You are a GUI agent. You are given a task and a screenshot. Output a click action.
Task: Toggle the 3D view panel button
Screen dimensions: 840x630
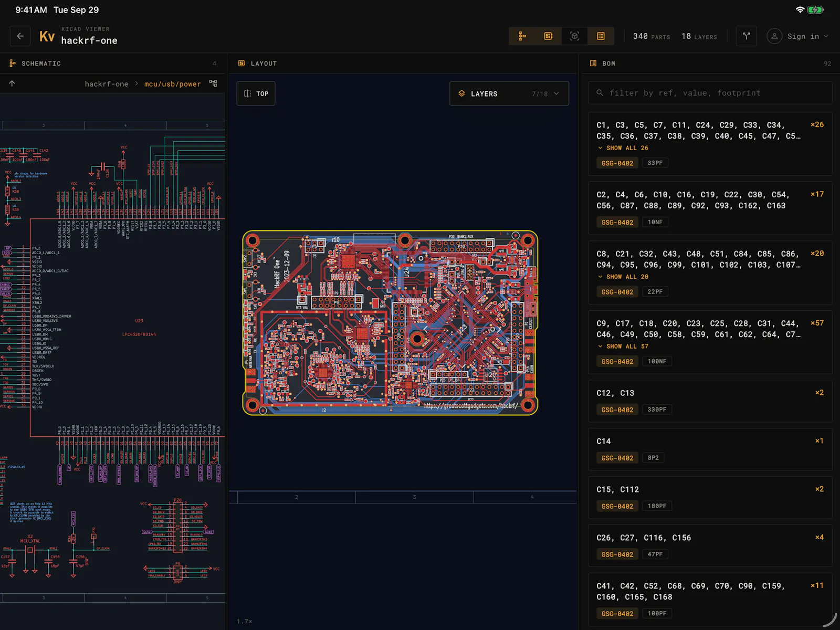(574, 36)
